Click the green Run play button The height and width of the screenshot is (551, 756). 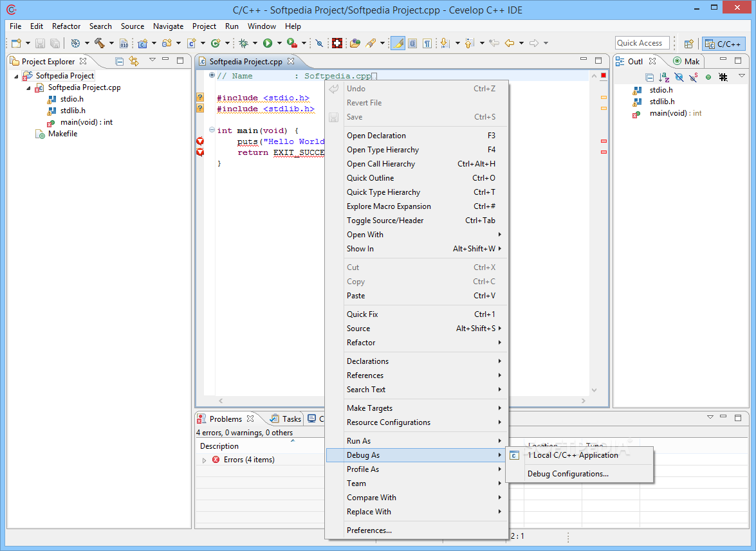point(268,43)
